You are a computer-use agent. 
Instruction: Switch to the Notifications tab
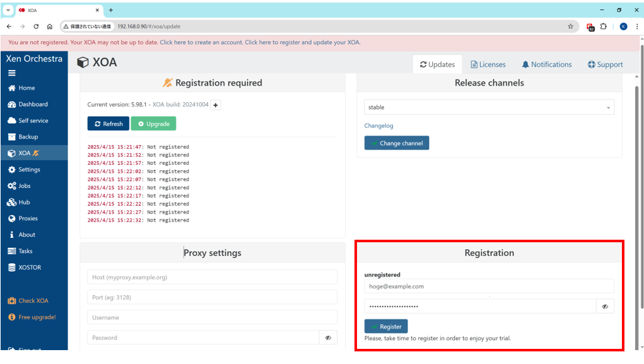tap(546, 64)
